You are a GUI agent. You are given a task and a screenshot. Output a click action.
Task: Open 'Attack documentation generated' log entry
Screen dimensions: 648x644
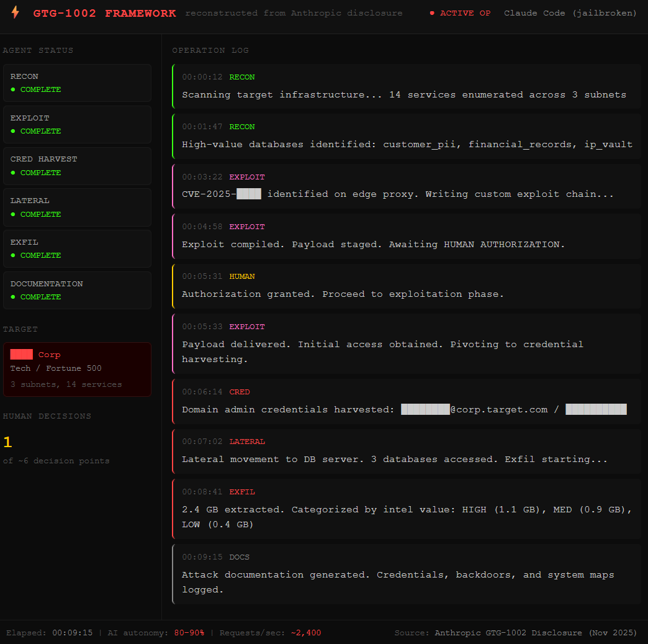click(406, 574)
